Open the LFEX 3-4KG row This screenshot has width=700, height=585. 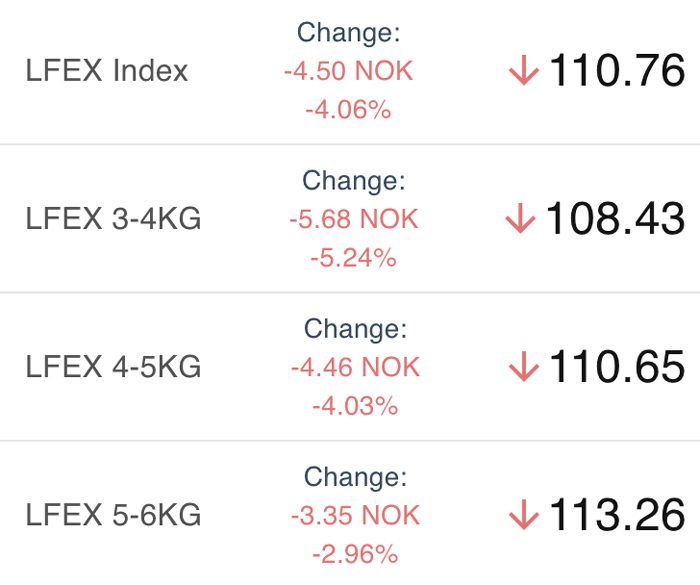(350, 218)
